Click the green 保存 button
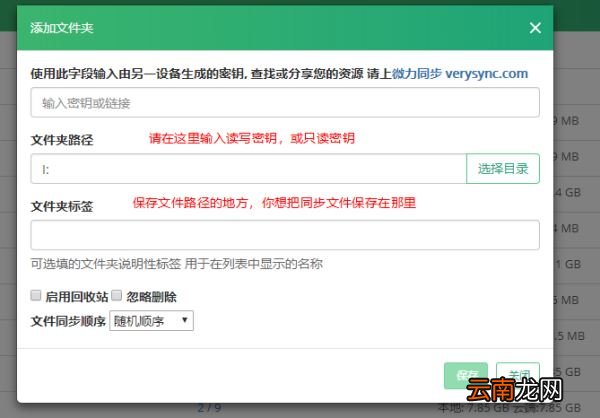Viewport: 600px width, 418px height. (x=466, y=376)
